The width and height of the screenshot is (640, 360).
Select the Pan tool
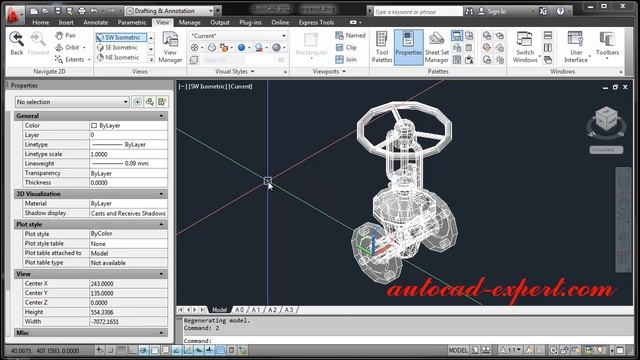[x=66, y=36]
